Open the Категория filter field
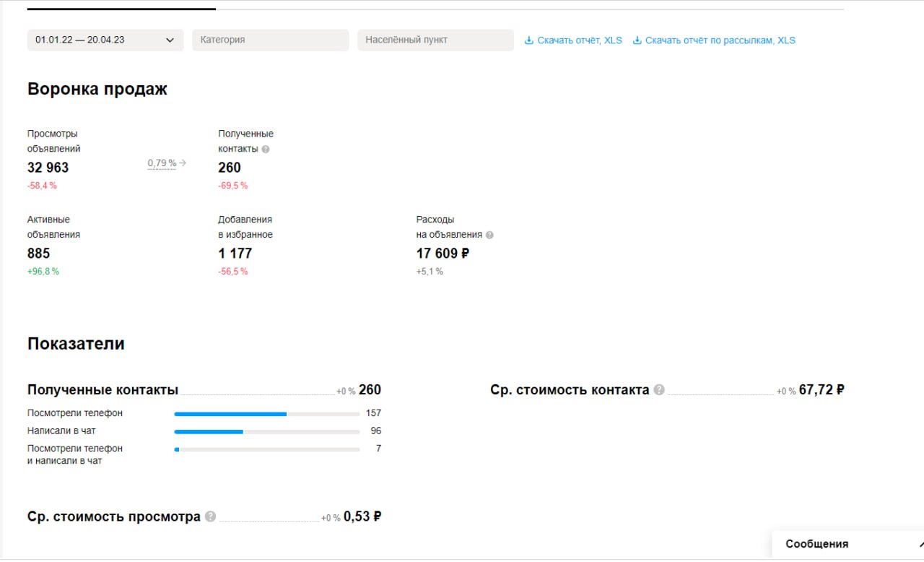924x562 pixels. click(x=270, y=40)
